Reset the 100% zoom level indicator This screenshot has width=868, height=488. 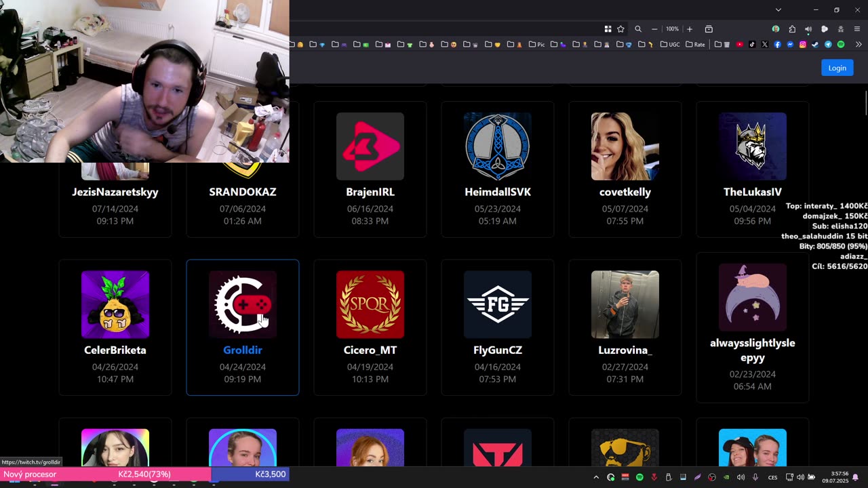pos(672,29)
